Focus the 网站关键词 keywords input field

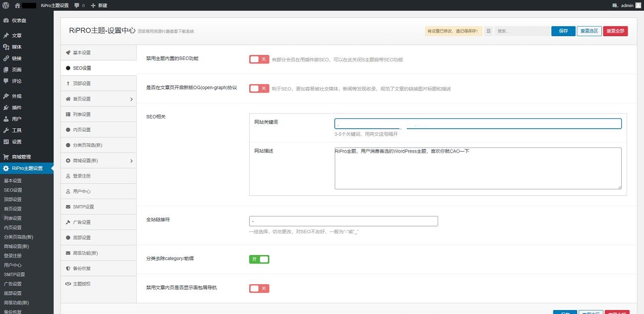pos(478,124)
